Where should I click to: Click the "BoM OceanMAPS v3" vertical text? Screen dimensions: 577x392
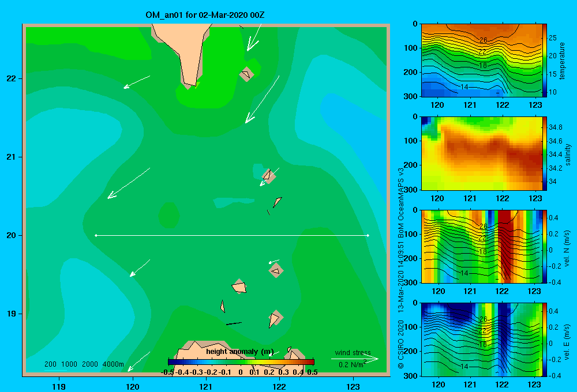click(x=401, y=202)
